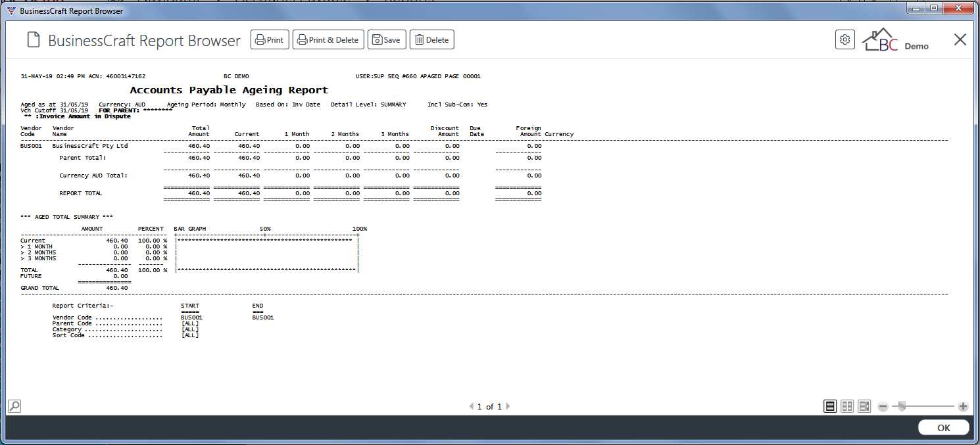Click the "** :Invoice Amount in Dispute" note
The height and width of the screenshot is (445, 980).
tap(78, 116)
